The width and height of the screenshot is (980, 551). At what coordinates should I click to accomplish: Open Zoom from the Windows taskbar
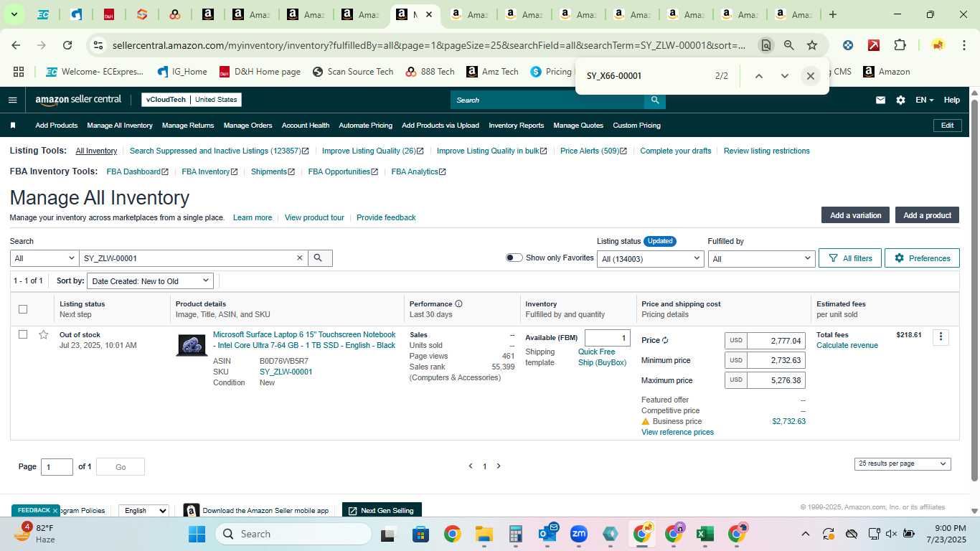578,534
